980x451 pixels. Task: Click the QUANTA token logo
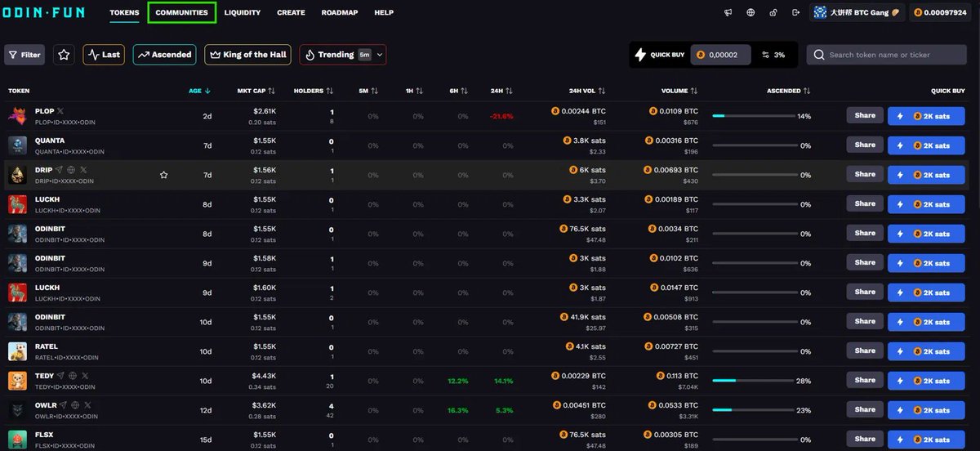click(17, 145)
